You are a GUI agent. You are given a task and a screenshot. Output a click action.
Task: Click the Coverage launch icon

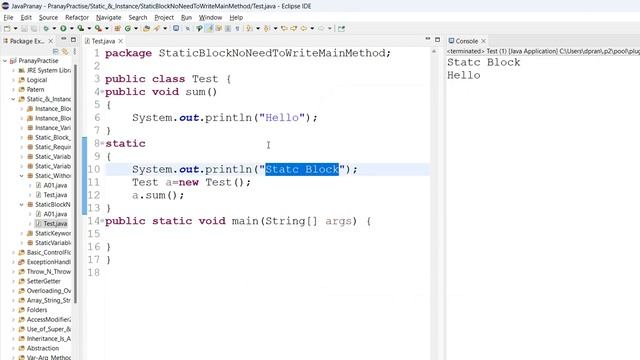coord(80,29)
